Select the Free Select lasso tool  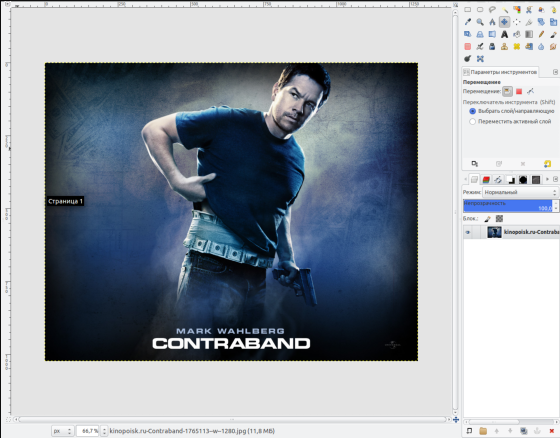tap(492, 10)
